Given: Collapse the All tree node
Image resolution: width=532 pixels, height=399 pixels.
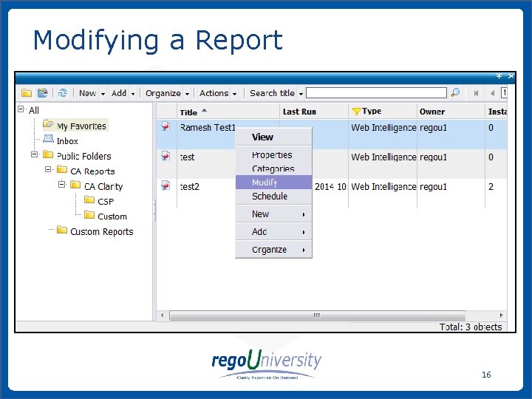Looking at the screenshot, I should click(x=21, y=109).
